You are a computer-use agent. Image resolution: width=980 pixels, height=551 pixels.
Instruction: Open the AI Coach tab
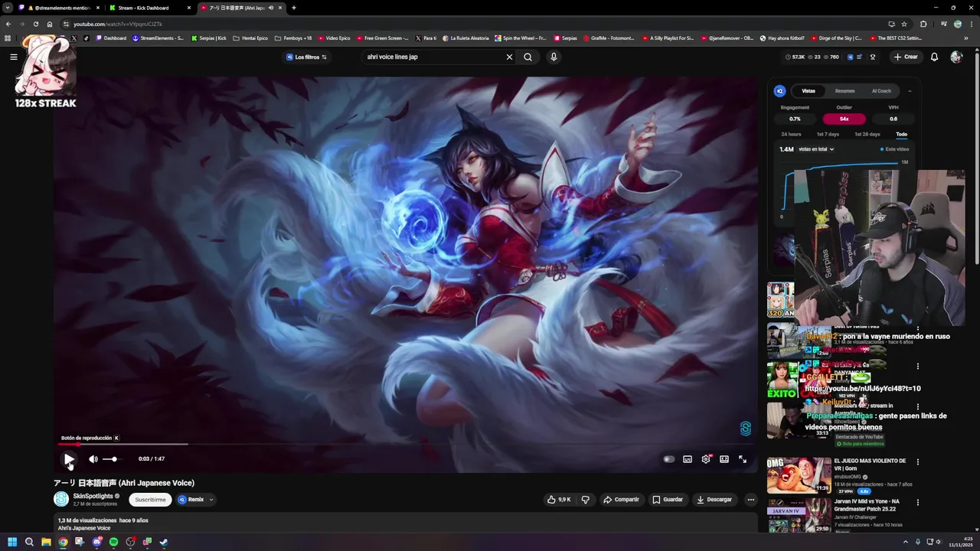(x=881, y=91)
